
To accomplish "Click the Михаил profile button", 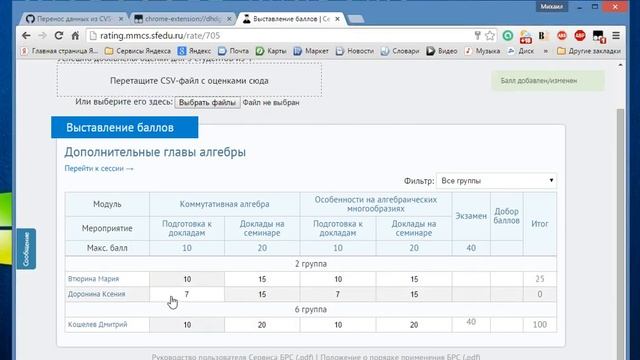I will pos(551,7).
